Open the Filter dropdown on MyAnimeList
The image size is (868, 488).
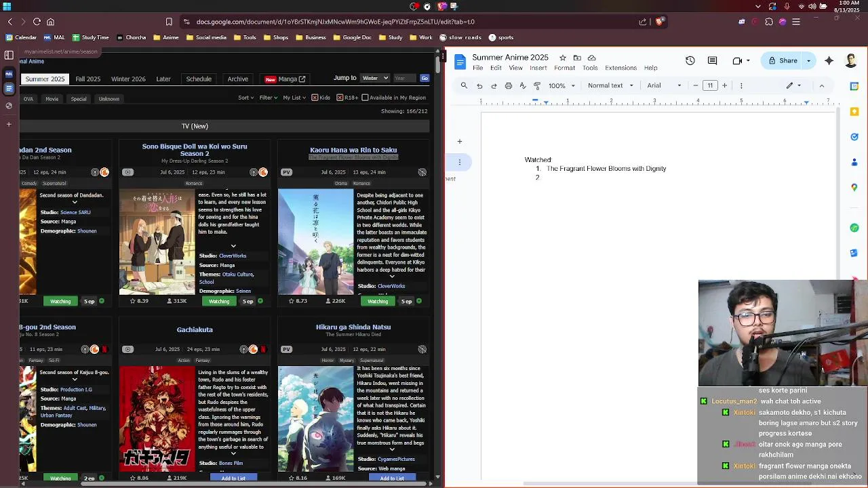pos(267,98)
